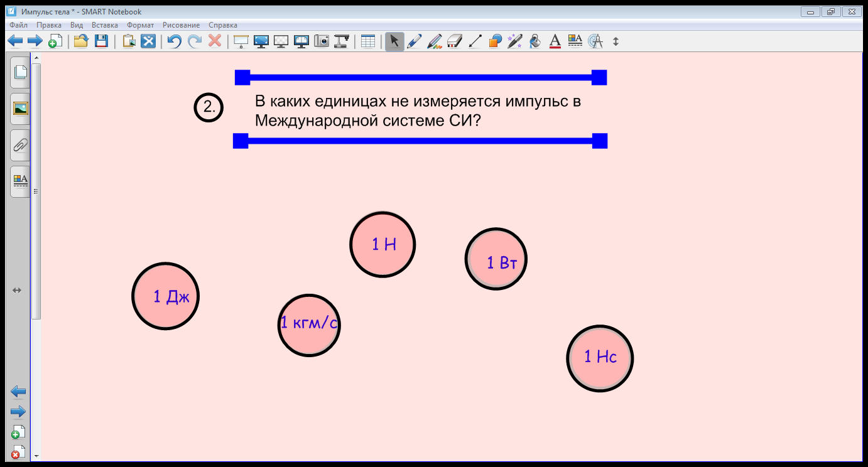868x467 pixels.
Task: Go to previous page with back arrow in toolbar
Action: point(15,41)
